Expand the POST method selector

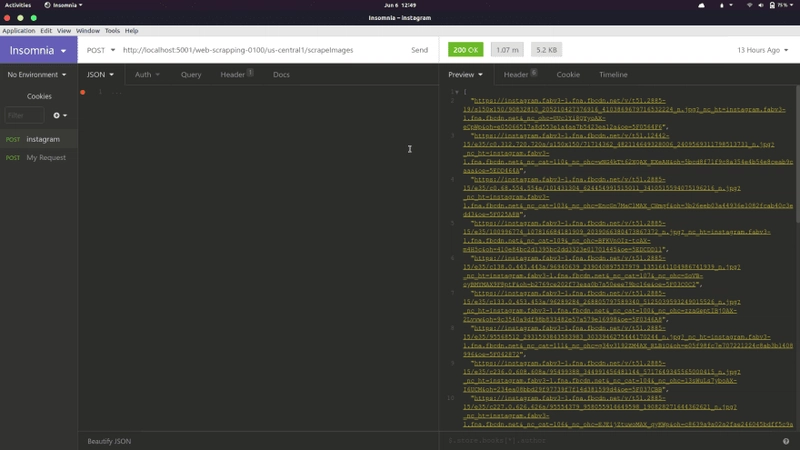click(101, 50)
